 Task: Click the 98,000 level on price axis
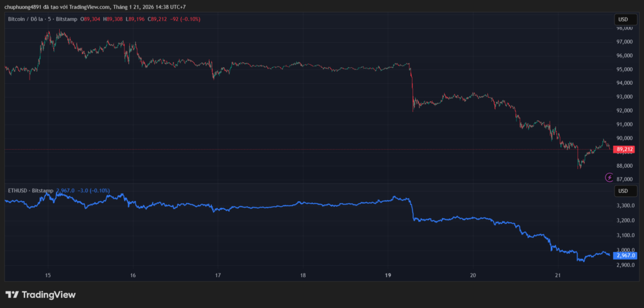pyautogui.click(x=624, y=28)
